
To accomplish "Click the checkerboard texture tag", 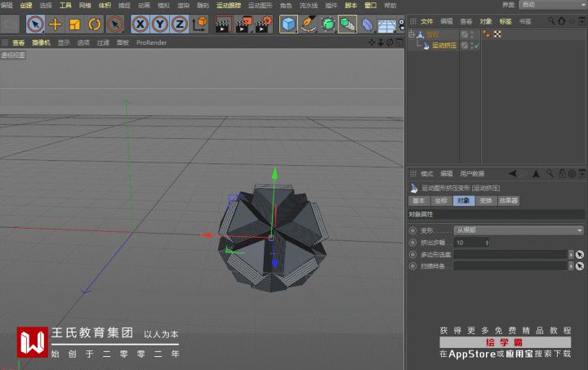I will (497, 34).
